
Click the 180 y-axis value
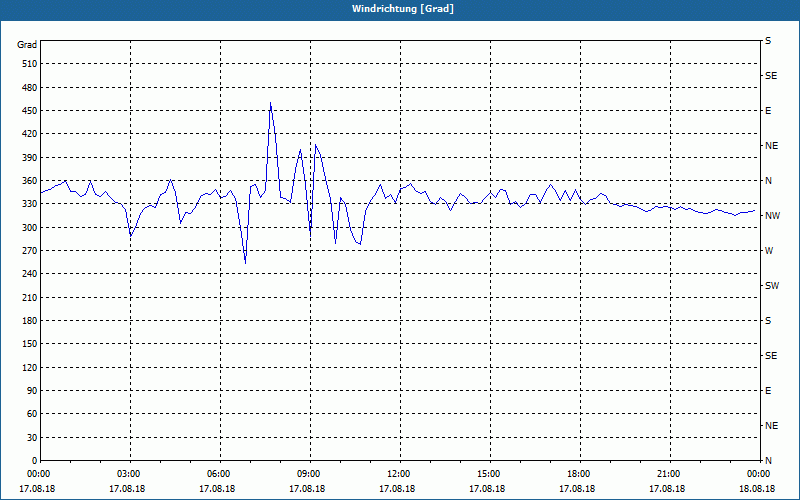(x=30, y=321)
